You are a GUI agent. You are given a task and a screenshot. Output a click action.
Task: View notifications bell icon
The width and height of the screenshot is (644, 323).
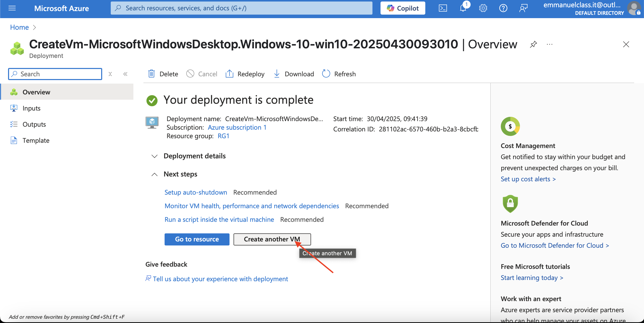[463, 8]
